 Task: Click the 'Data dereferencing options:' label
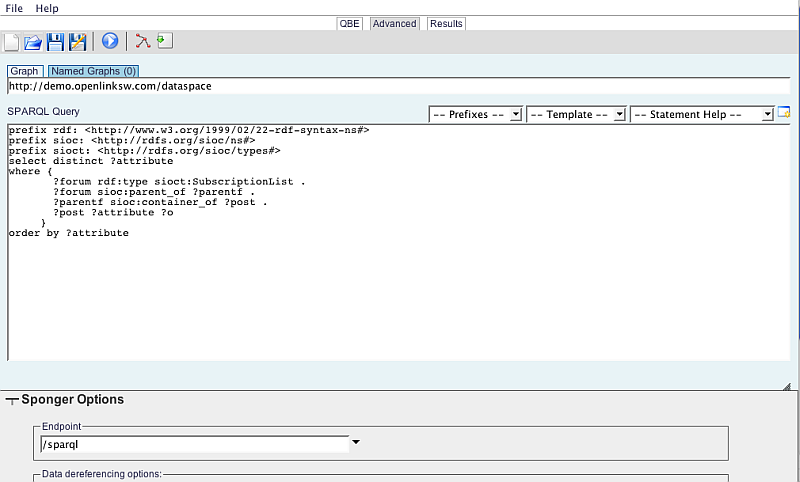102,474
